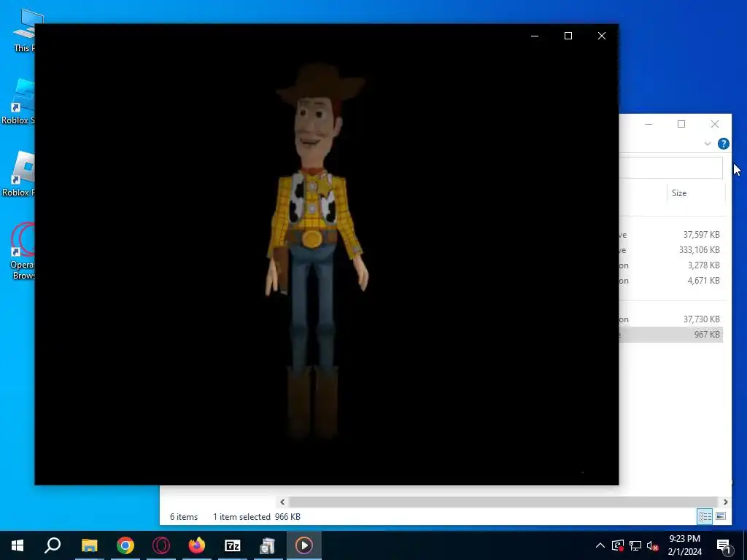Open network status tray icon
The width and height of the screenshot is (747, 560).
[635, 545]
